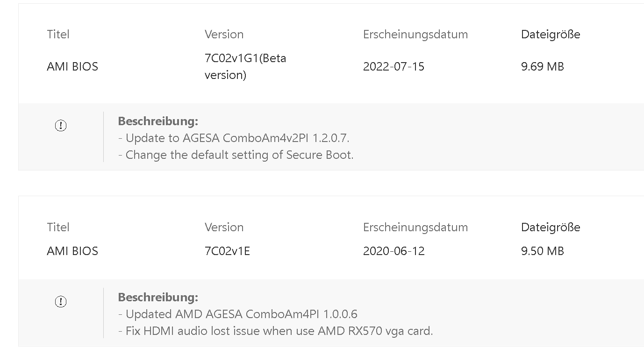Click the 'Update to AGESA ComboAm4v2PI 1.2.0.7' line
Viewport: 644px width, 348px height.
pos(234,138)
